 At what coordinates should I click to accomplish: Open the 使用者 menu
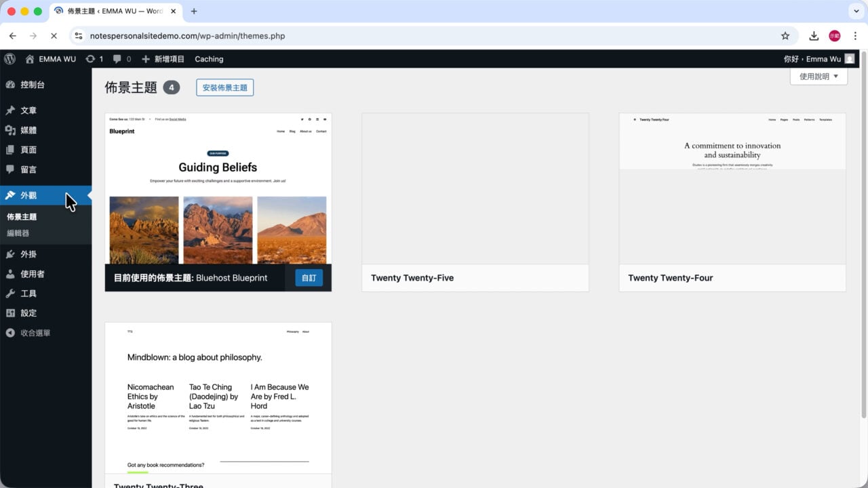click(x=45, y=274)
